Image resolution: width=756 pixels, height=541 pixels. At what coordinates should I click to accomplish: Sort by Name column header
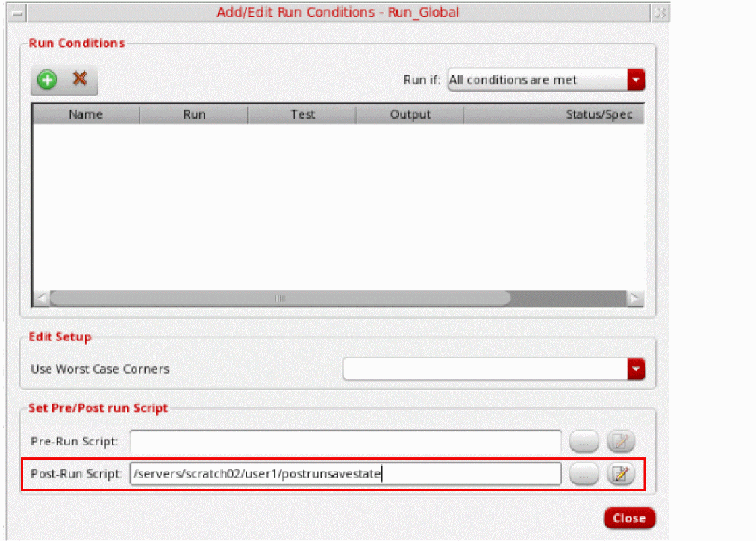(x=86, y=114)
